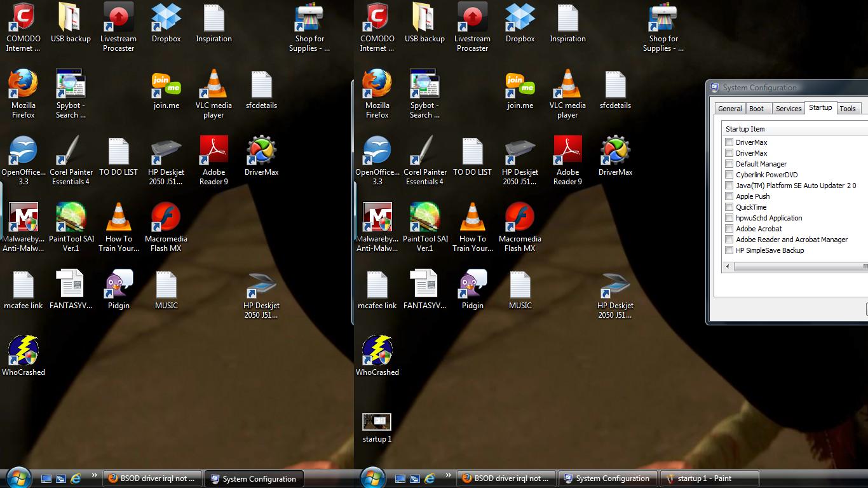Launch Macromedia Flash MX on the right desktop
The width and height of the screenshot is (868, 488).
520,227
